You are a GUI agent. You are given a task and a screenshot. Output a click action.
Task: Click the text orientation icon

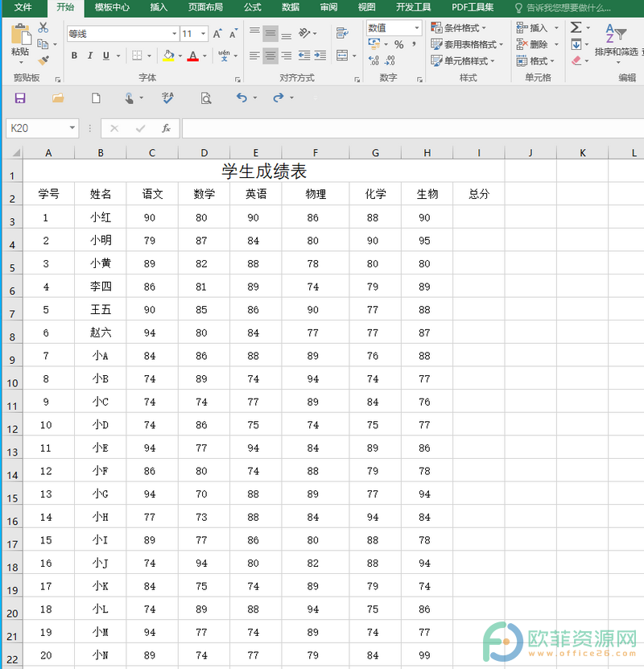click(304, 33)
